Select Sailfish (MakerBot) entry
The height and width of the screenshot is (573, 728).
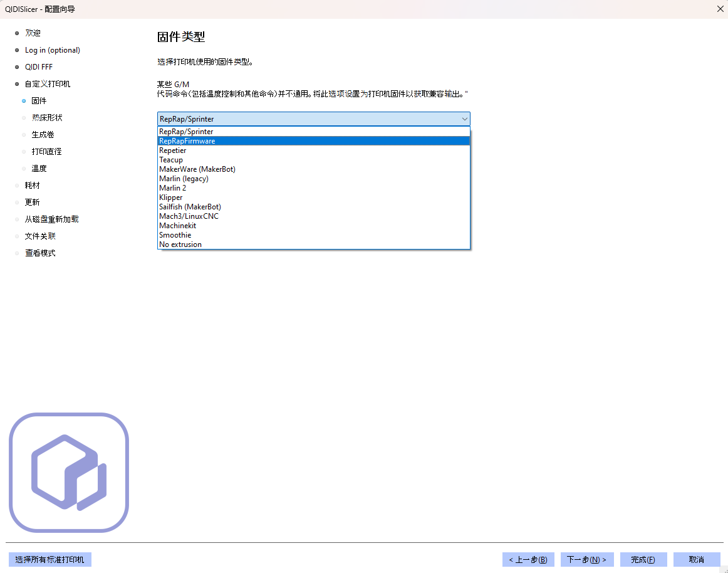(314, 207)
